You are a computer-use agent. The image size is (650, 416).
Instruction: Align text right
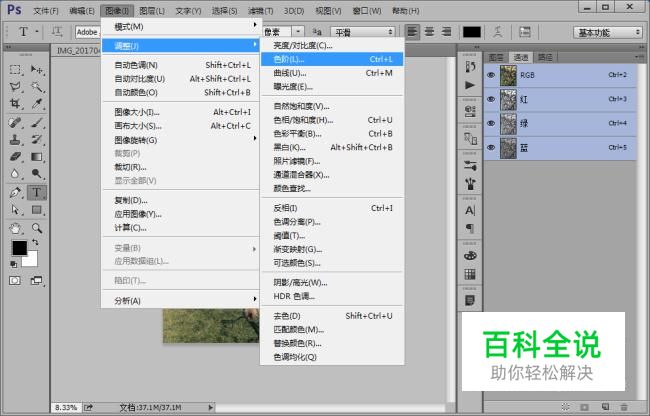(446, 32)
